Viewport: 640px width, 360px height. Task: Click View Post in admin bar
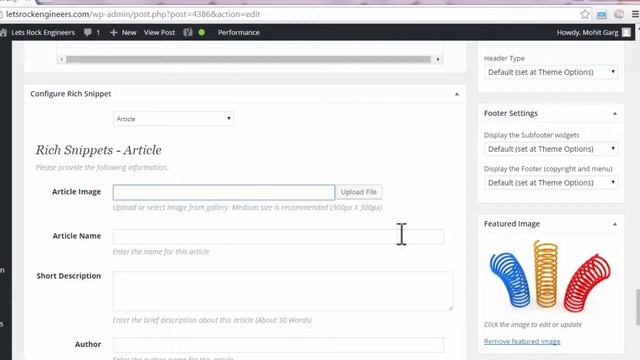coord(159,32)
